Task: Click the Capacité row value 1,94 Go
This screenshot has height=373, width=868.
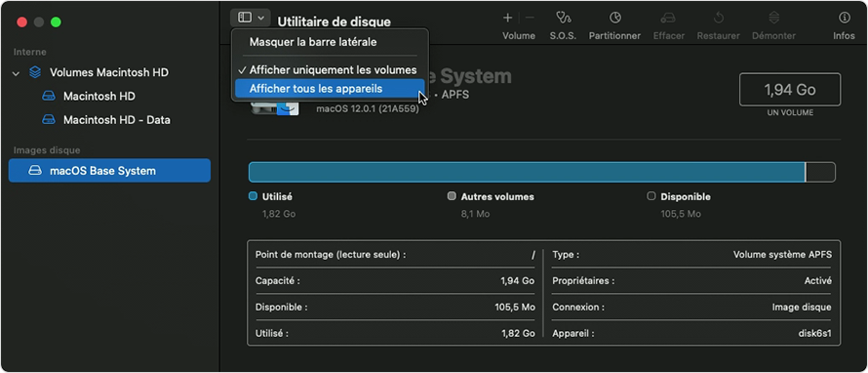Action: pyautogui.click(x=518, y=281)
